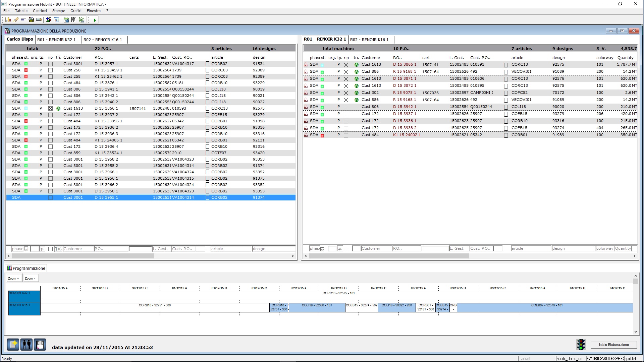
Task: Toggle rip checkbox in the K1 15 24002 1 row
Action: tap(346, 135)
